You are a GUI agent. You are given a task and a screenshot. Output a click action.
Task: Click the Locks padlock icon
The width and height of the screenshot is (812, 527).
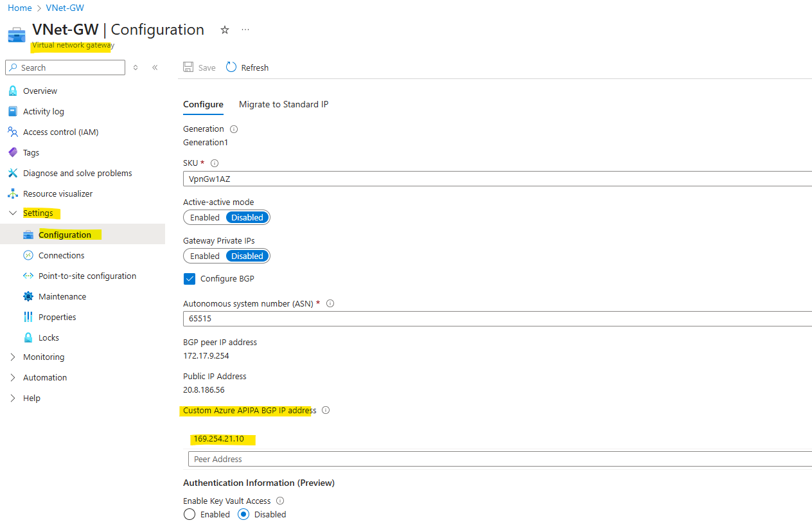coord(28,337)
